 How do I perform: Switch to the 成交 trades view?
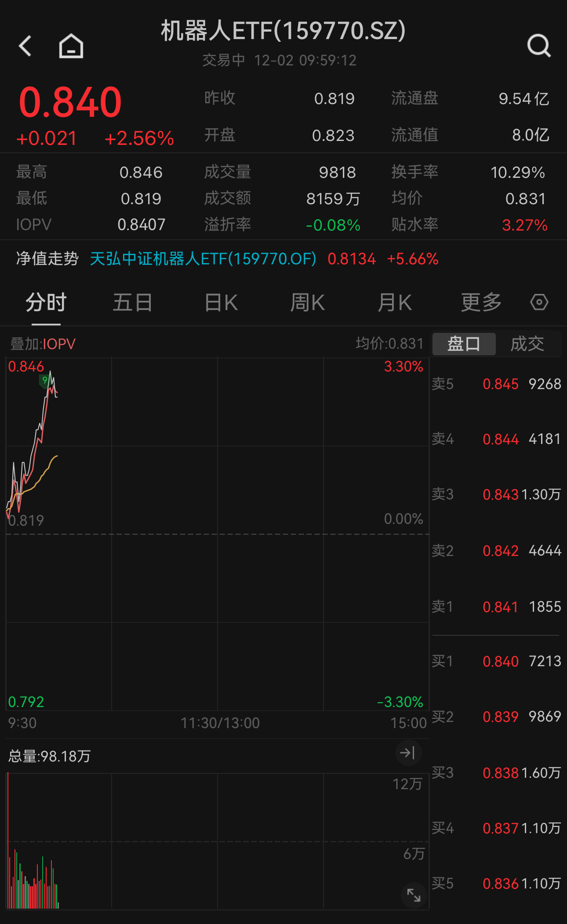tap(527, 343)
